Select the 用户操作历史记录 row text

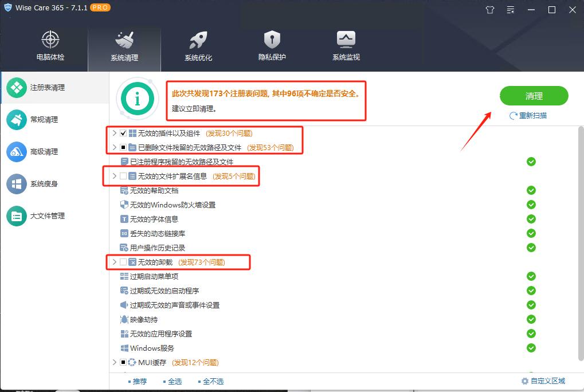pos(158,248)
